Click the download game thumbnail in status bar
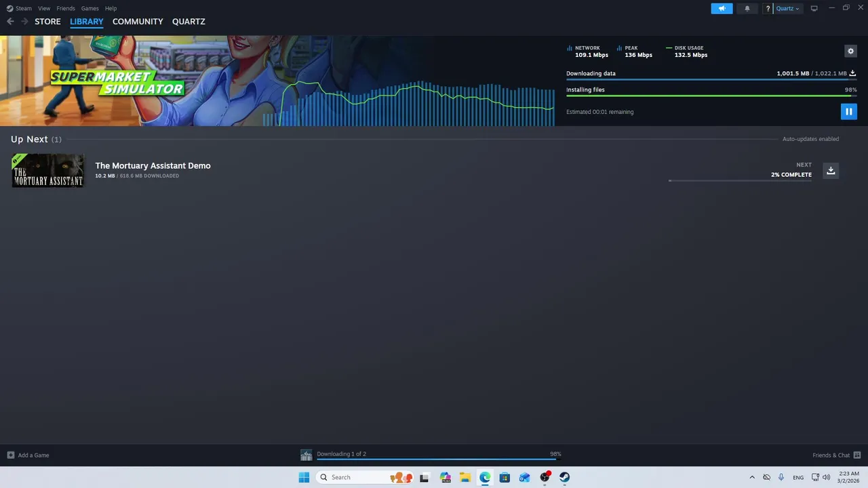The image size is (868, 488). 307,455
